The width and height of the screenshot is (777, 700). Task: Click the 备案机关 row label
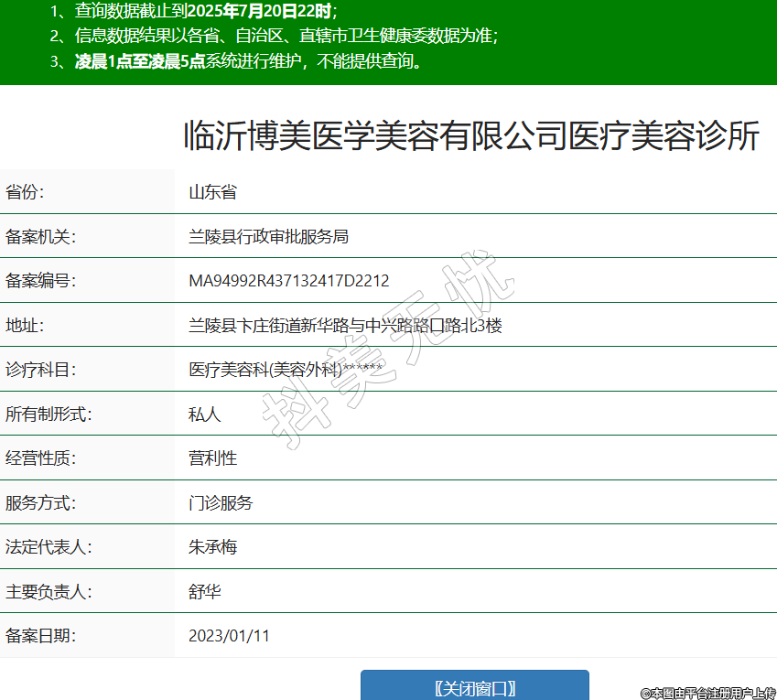pyautogui.click(x=40, y=237)
